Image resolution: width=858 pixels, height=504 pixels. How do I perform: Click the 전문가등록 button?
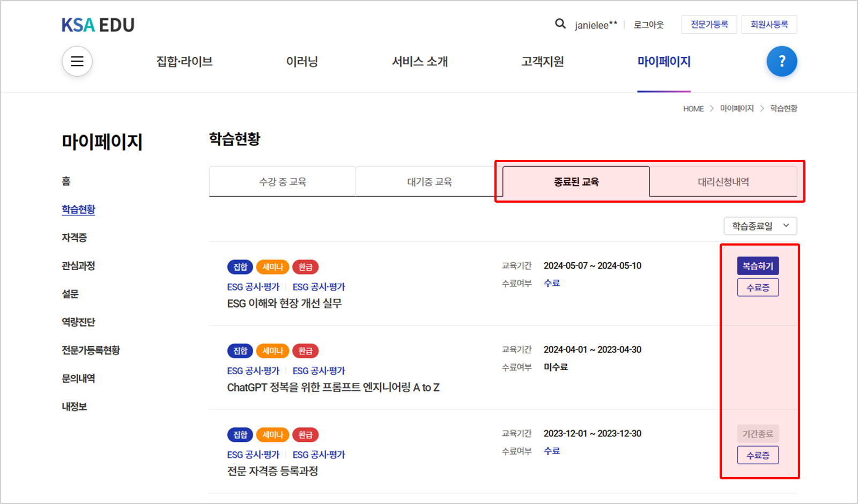(709, 25)
